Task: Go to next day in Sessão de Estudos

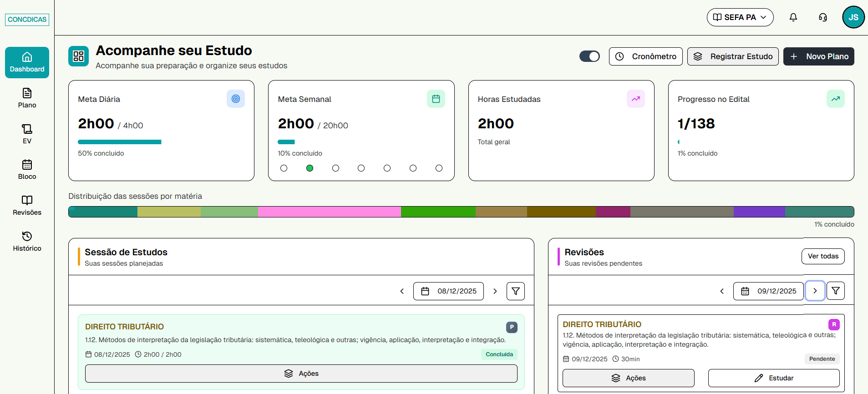Action: click(x=495, y=291)
